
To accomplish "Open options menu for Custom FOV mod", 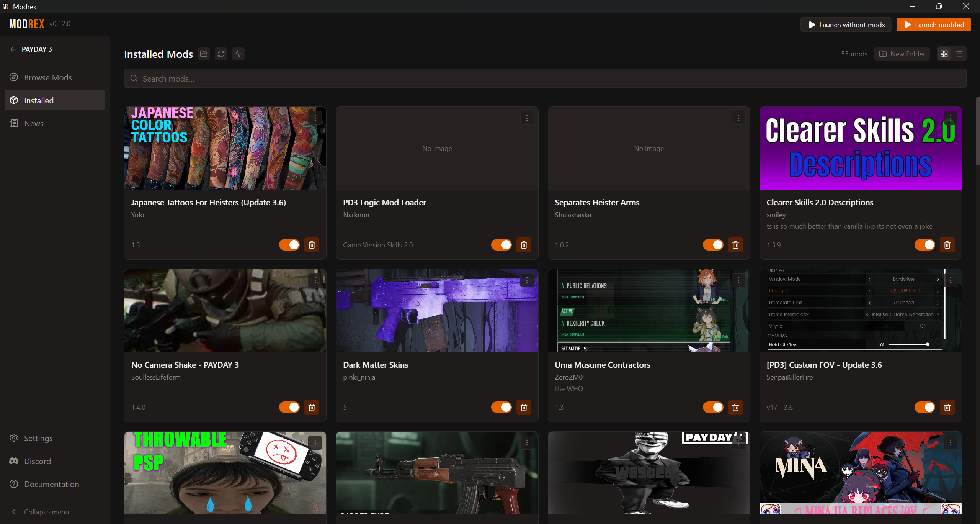I will click(x=950, y=280).
